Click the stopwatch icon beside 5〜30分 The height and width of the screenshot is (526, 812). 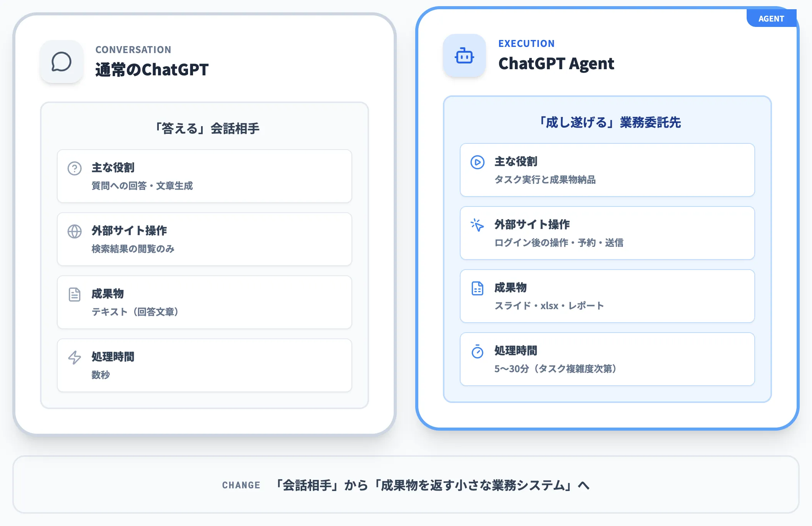[478, 351]
